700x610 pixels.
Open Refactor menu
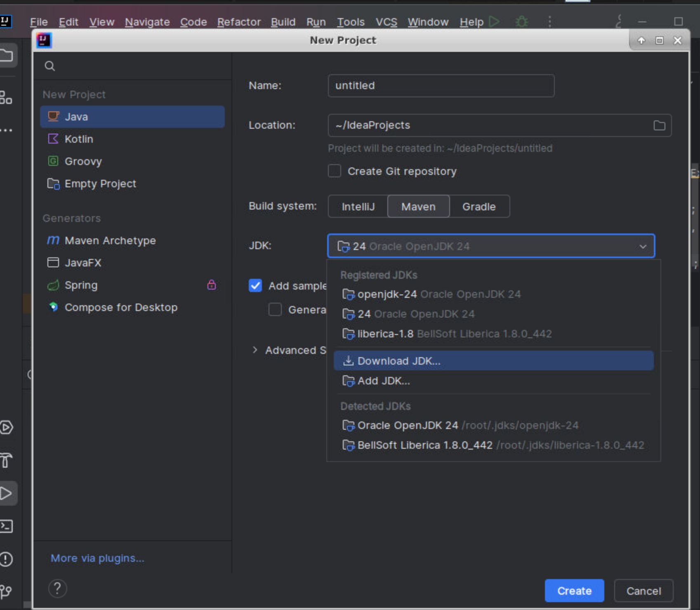click(239, 22)
